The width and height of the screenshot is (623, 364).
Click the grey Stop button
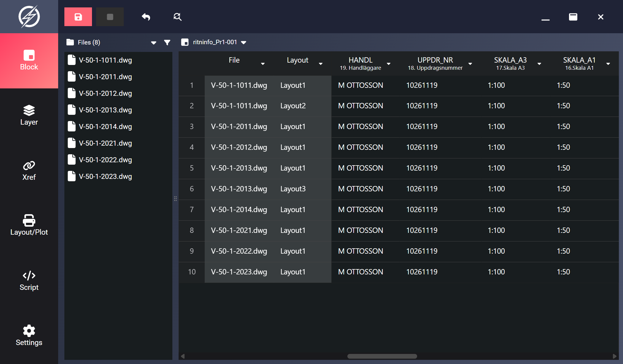click(110, 17)
